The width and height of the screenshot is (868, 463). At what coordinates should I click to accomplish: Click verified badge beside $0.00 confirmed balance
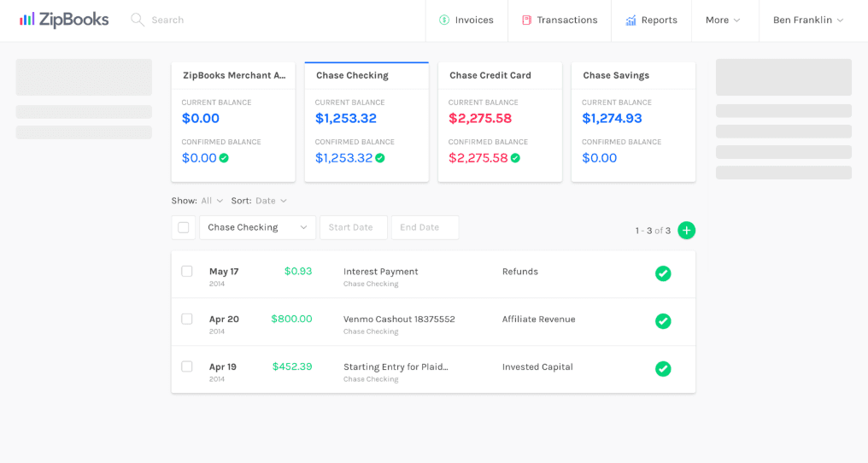[x=224, y=158]
